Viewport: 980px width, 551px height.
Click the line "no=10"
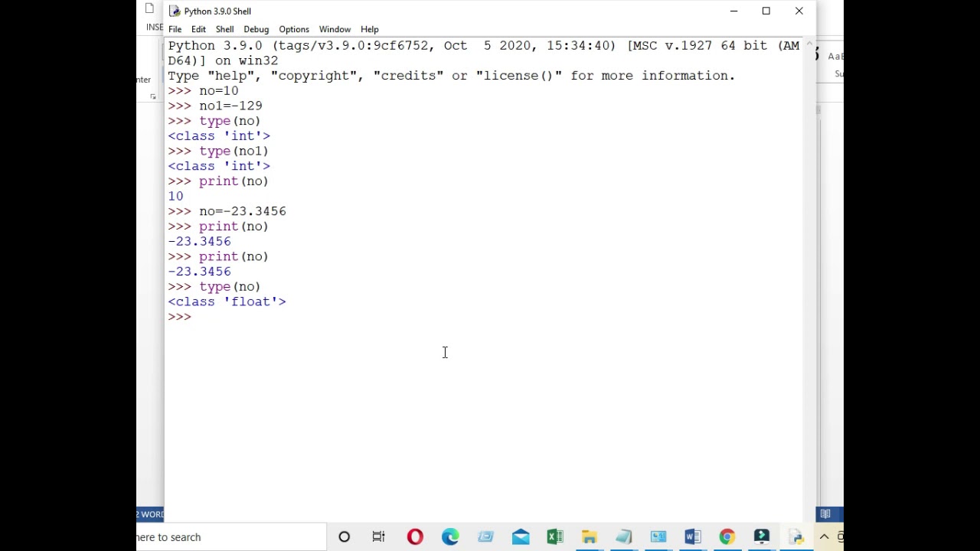pyautogui.click(x=218, y=91)
